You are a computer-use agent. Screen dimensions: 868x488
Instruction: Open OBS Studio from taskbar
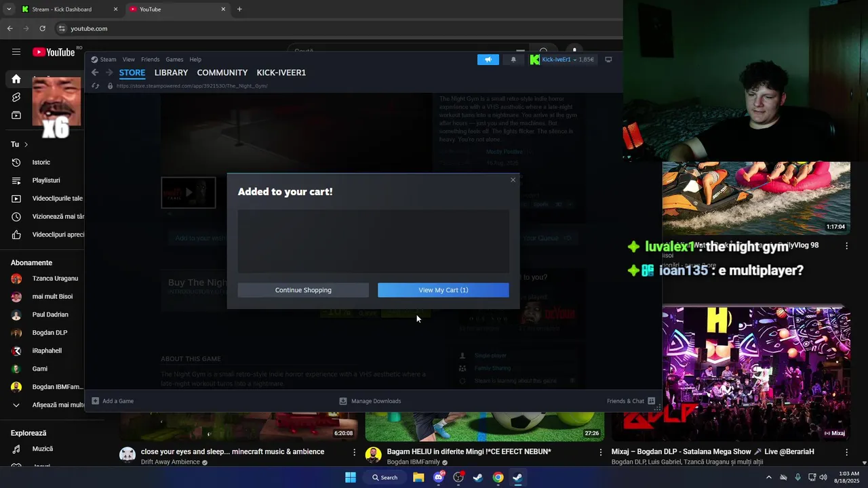click(458, 477)
